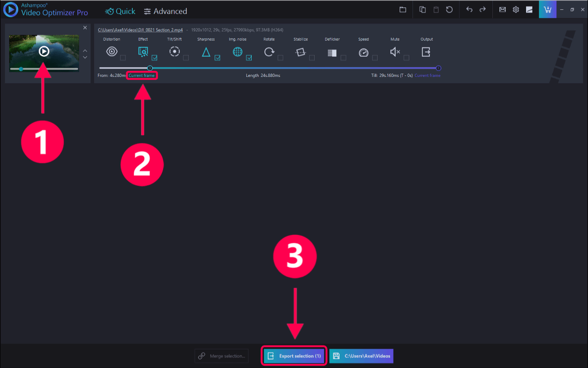588x368 pixels.
Task: Move the video down with the chevron arrow
Action: tap(85, 57)
